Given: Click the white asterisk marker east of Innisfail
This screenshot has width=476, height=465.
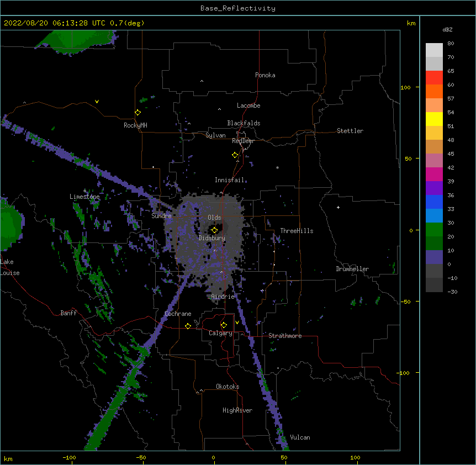Looking at the screenshot, I should click(277, 167).
